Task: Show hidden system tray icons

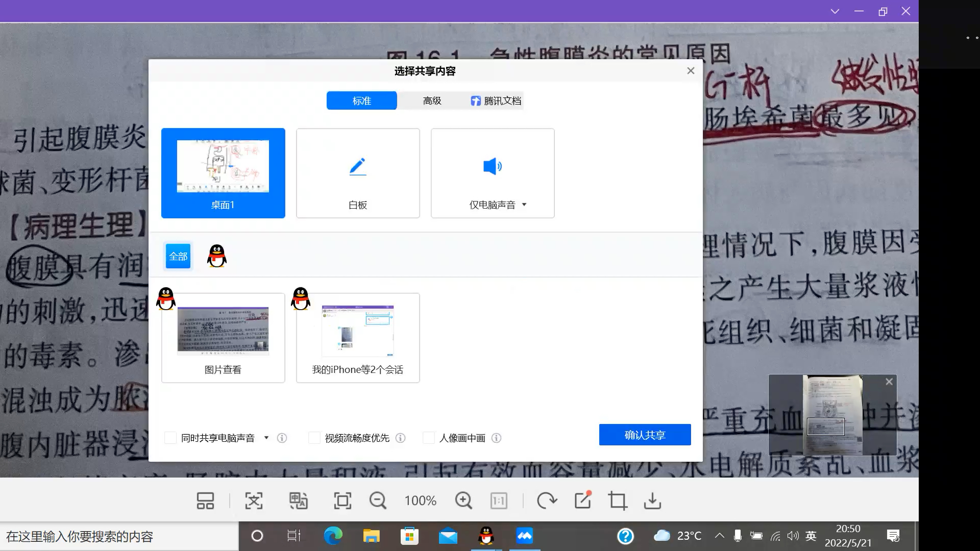Action: (x=720, y=536)
